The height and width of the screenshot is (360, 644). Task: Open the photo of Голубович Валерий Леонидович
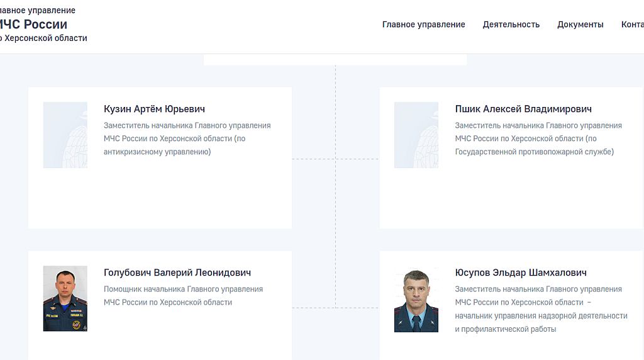[x=65, y=298]
